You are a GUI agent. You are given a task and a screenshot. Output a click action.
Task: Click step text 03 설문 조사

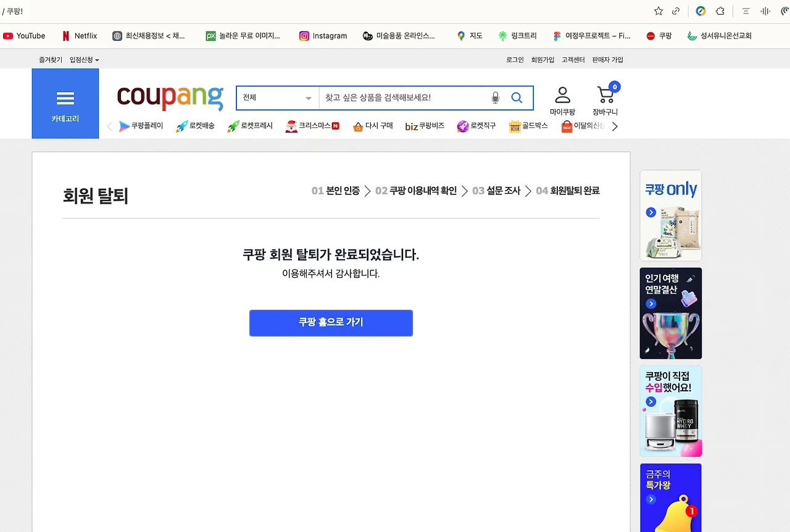[496, 191]
